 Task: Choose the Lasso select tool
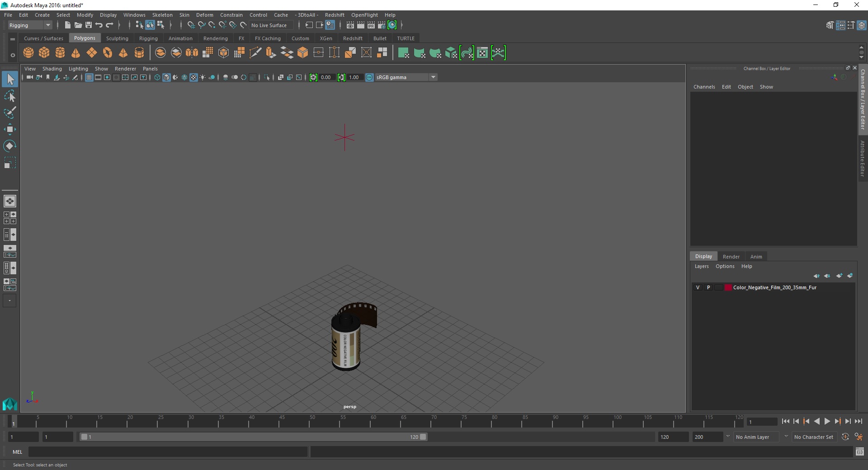[x=10, y=96]
